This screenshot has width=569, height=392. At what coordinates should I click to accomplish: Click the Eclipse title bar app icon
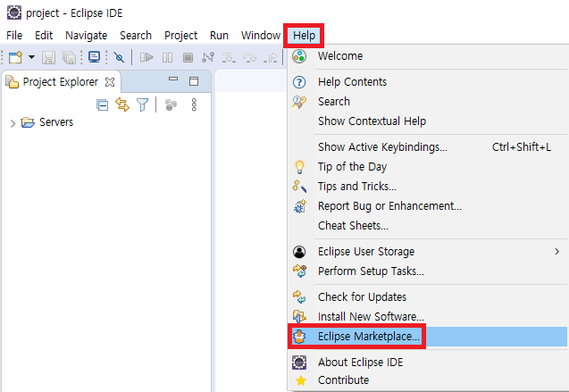[x=14, y=13]
